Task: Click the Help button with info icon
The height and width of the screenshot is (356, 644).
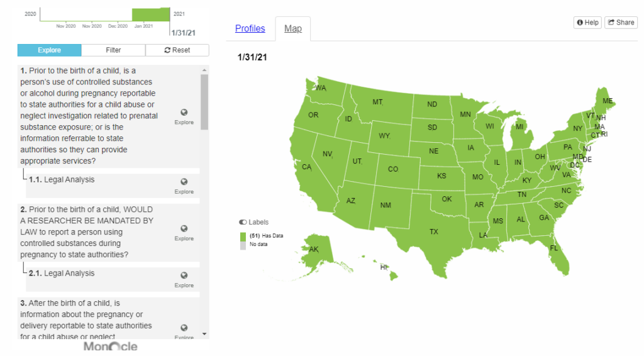Action: tap(587, 23)
